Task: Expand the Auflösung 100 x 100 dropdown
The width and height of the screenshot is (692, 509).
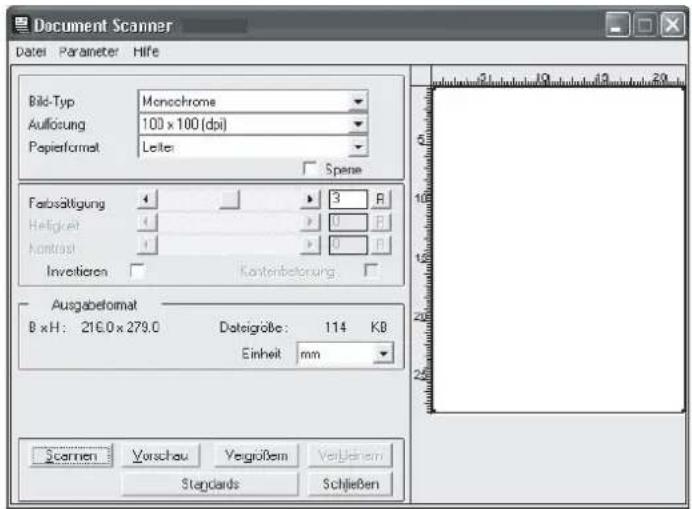Action: pos(358,124)
